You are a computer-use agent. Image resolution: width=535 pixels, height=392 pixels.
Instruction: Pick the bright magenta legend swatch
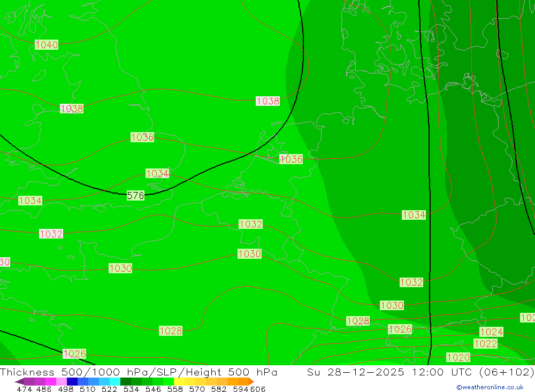click(50, 381)
